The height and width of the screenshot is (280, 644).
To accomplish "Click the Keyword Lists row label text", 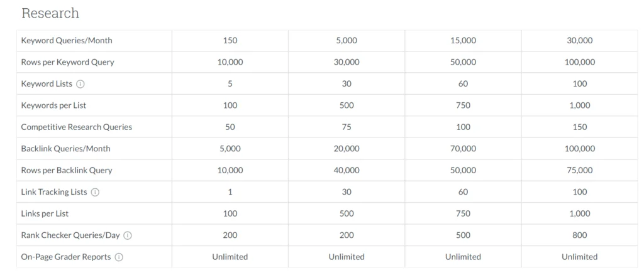I will coord(47,84).
